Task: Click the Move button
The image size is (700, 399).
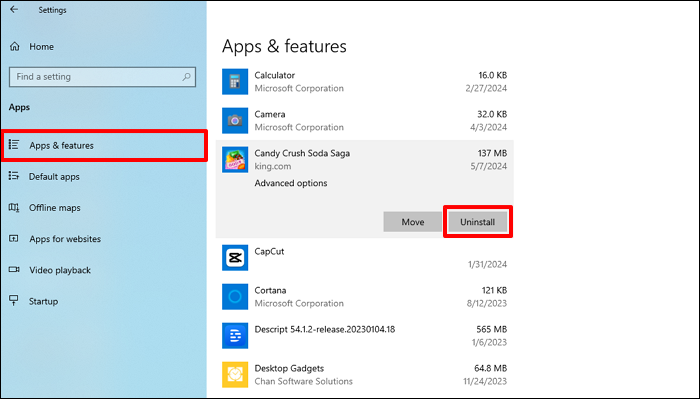Action: pos(412,222)
